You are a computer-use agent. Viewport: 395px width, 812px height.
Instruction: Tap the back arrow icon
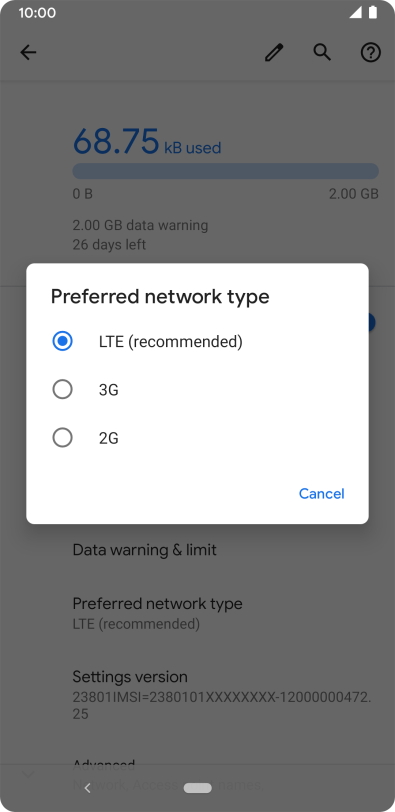click(28, 52)
